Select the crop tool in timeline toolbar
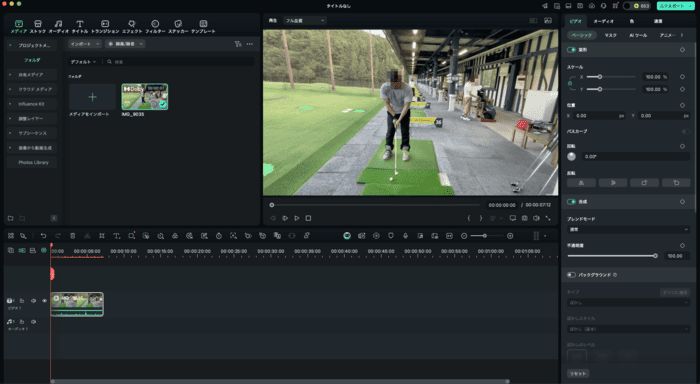This screenshot has height=384, width=700. (x=102, y=236)
